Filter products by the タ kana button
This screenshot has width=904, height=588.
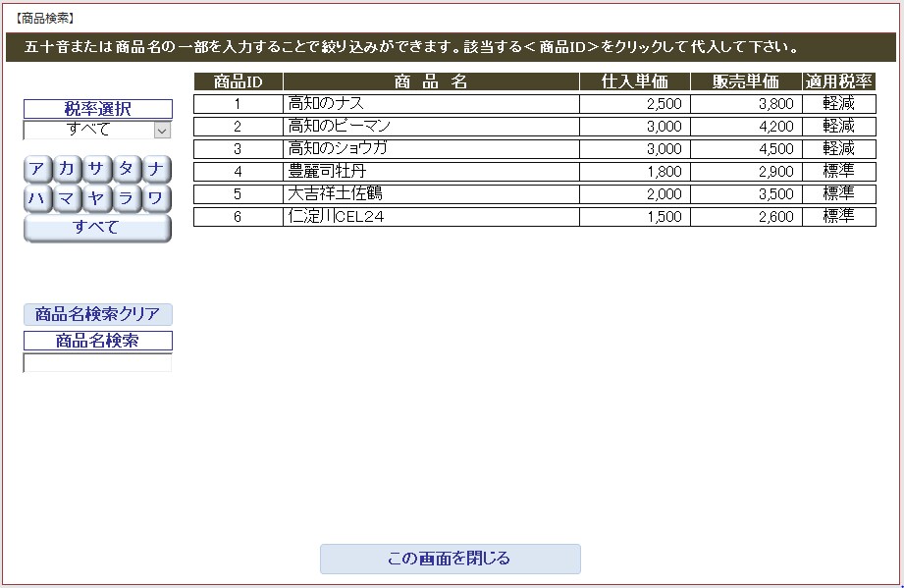[127, 170]
